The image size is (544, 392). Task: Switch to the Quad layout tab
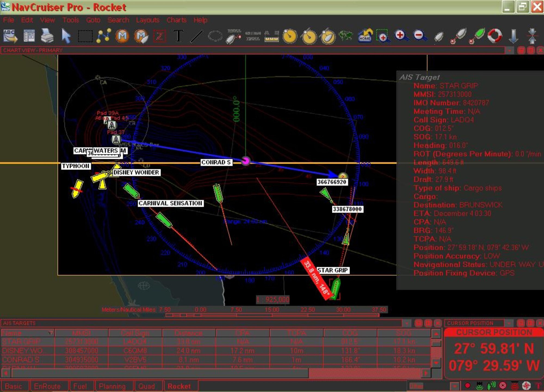[148, 386]
